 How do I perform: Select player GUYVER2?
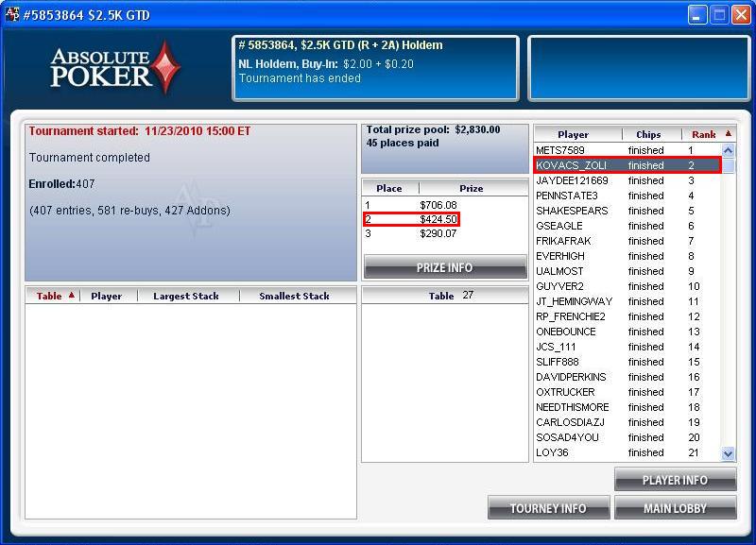[x=627, y=286]
